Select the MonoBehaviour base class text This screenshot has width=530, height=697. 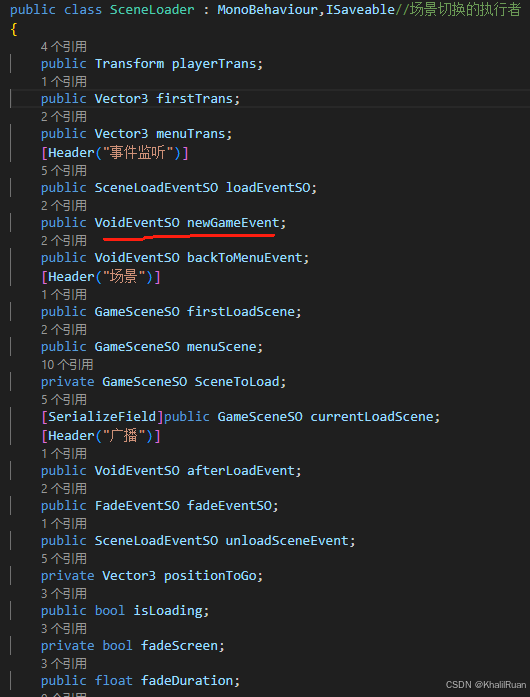(270, 10)
